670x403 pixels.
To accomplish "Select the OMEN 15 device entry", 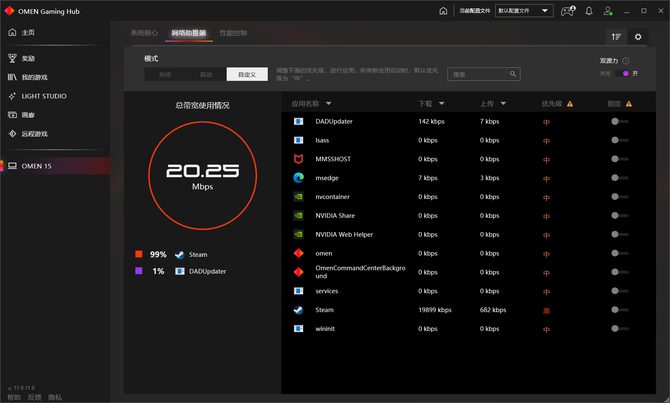I will click(55, 166).
